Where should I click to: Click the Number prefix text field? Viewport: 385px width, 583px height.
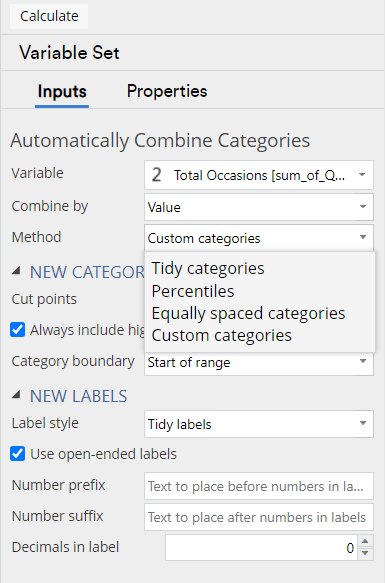[x=259, y=486]
